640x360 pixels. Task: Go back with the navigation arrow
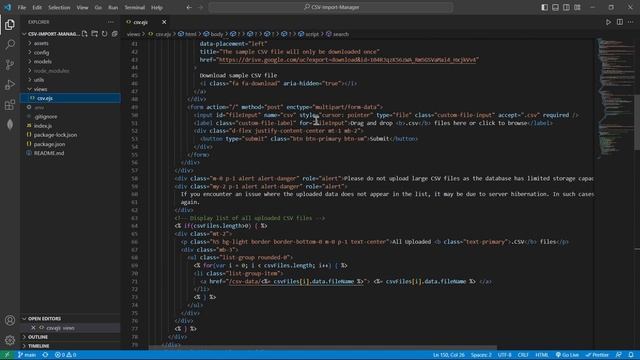[189, 7]
